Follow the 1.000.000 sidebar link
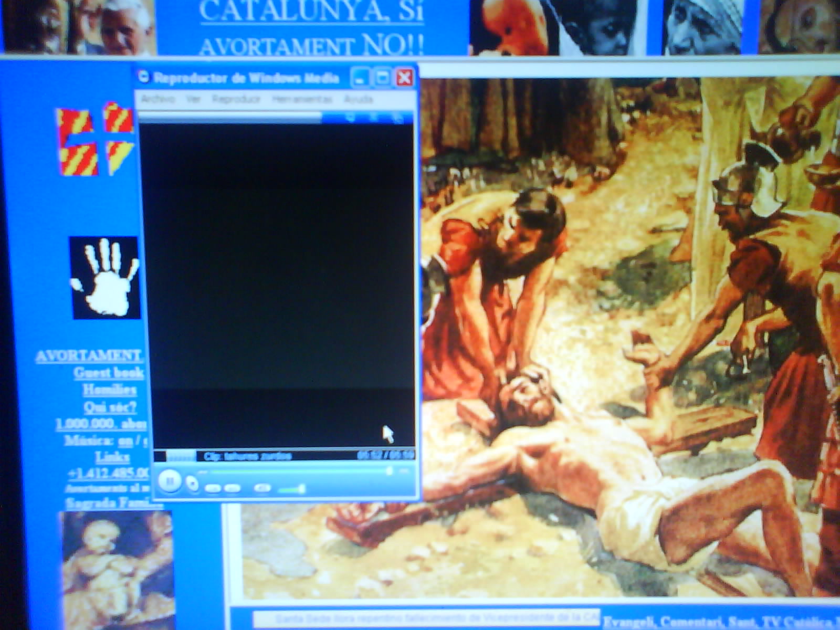The height and width of the screenshot is (630, 840). (x=101, y=424)
